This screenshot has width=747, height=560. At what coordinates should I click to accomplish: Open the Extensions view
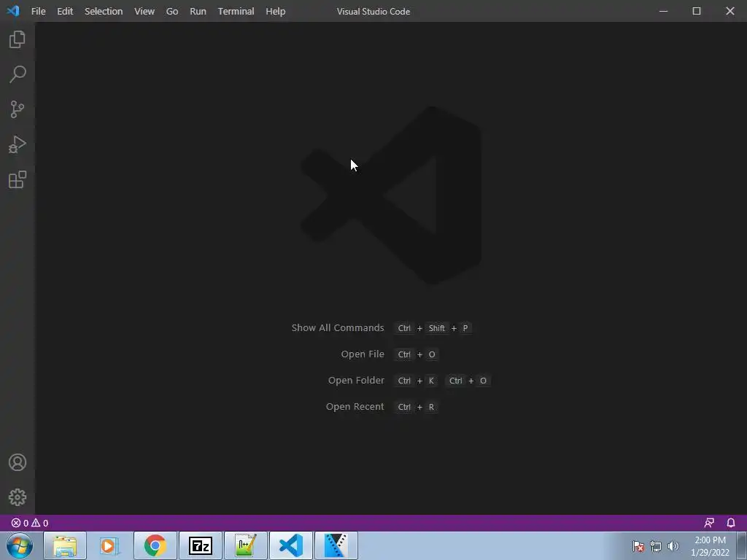(x=18, y=179)
